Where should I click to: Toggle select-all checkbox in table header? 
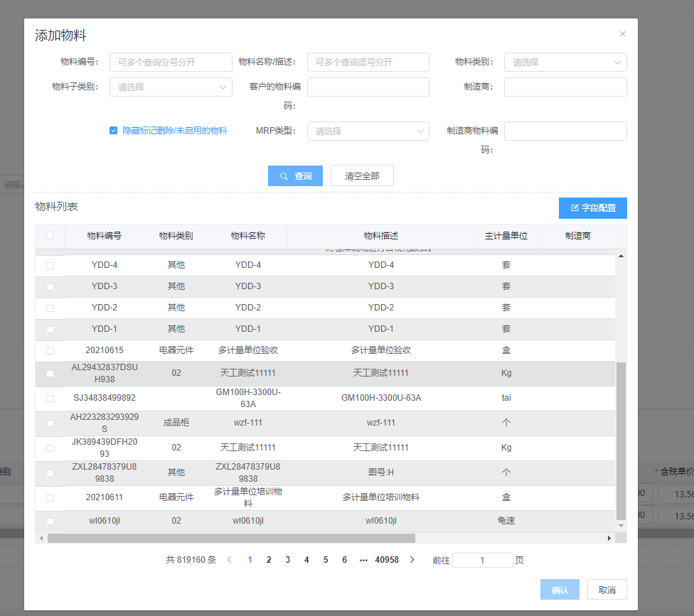click(x=50, y=236)
